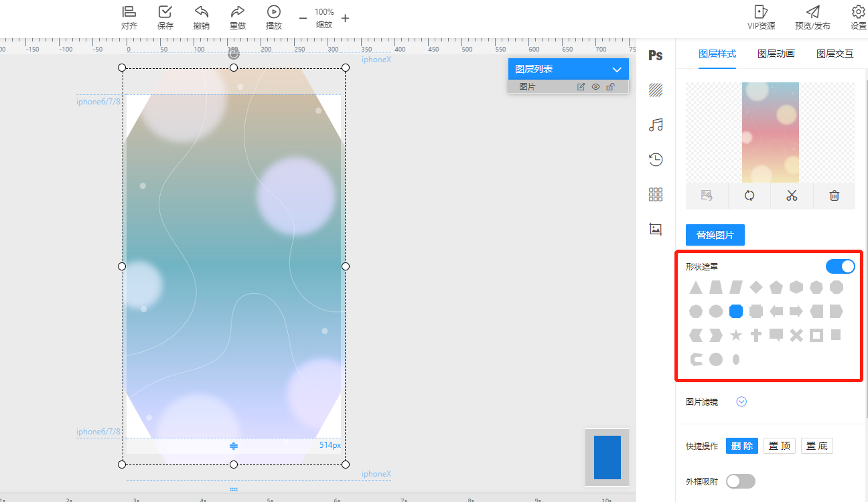Apply the C-shaped mask
This screenshot has height=502, width=868.
(696, 359)
